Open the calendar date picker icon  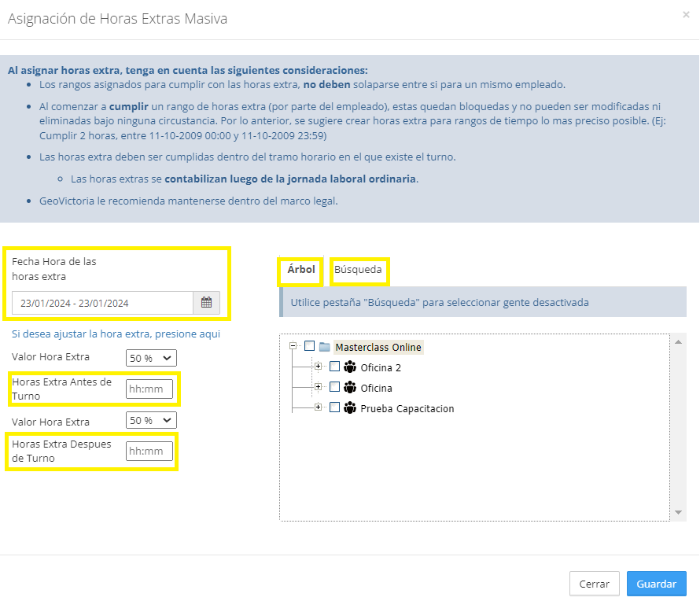point(206,303)
